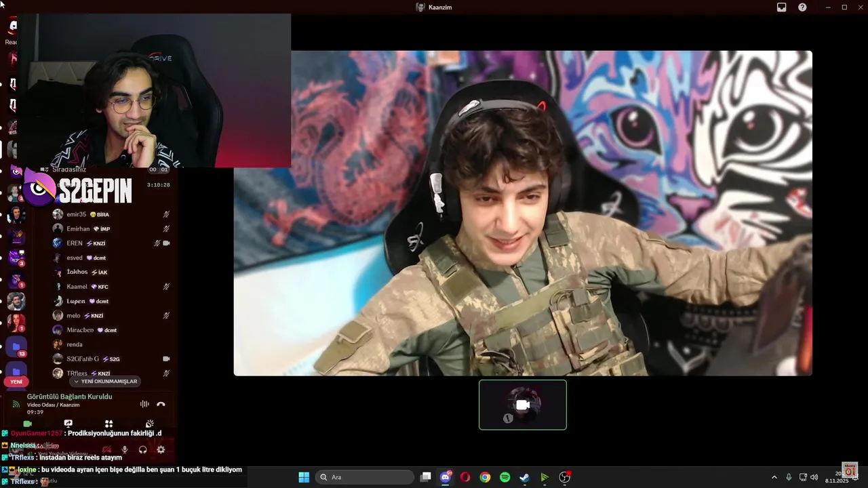Open Spotify from the taskbar
The height and width of the screenshot is (488, 868).
[505, 477]
